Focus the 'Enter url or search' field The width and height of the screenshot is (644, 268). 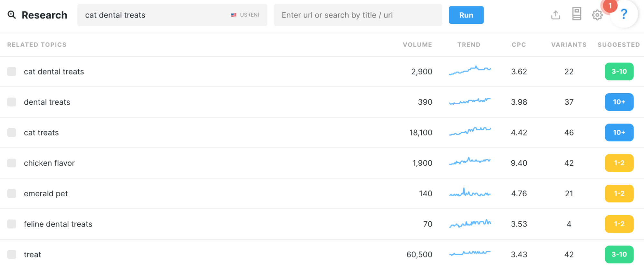(358, 15)
